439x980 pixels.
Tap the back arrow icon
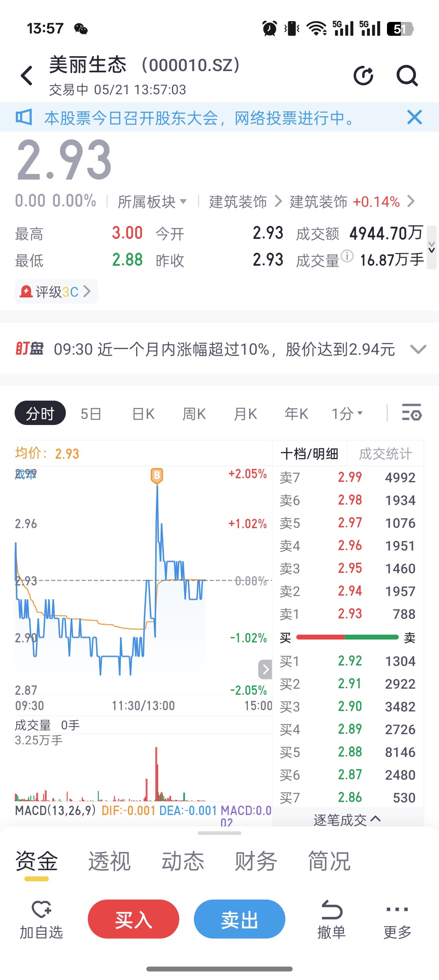point(27,76)
